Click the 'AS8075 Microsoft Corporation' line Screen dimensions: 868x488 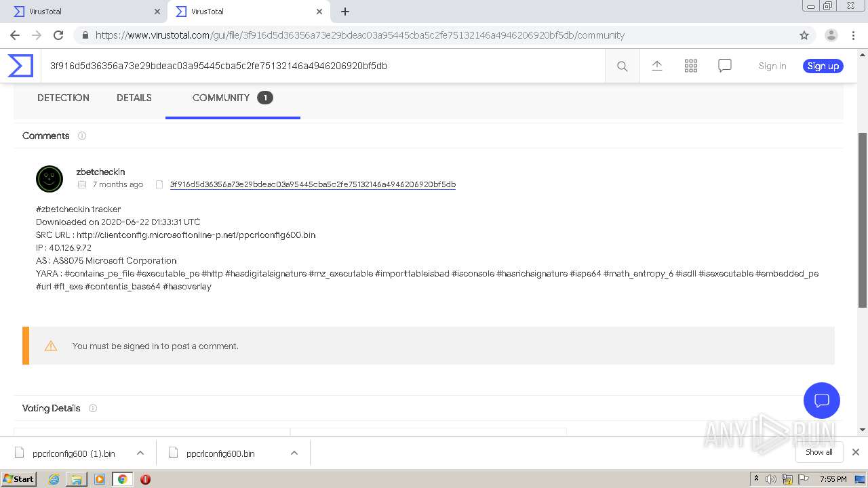tap(106, 260)
